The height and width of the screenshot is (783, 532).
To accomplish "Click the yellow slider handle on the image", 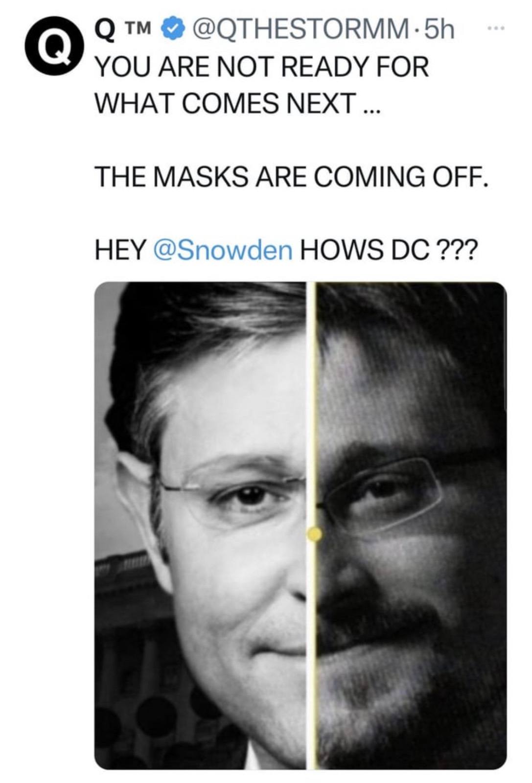I will [x=314, y=533].
